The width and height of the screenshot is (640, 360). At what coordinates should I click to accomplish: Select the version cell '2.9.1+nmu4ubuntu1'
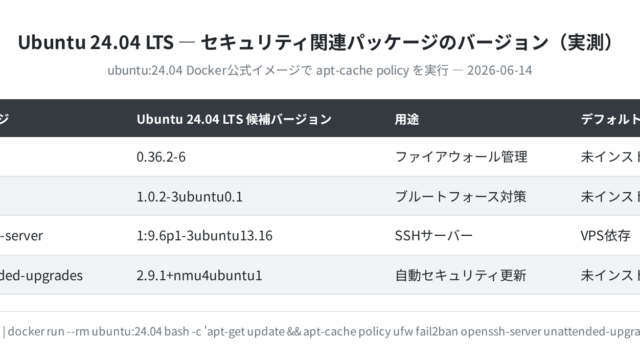(x=199, y=276)
